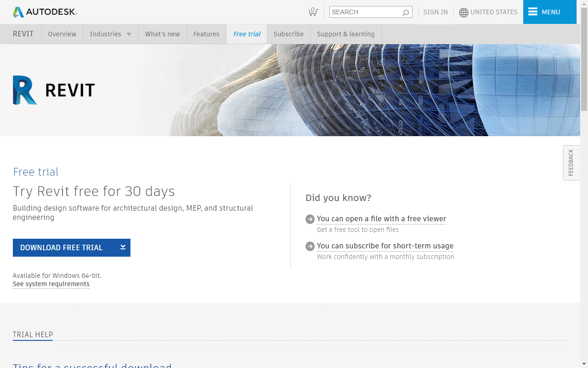
Task: Change region via UNITED STATES link
Action: point(494,12)
